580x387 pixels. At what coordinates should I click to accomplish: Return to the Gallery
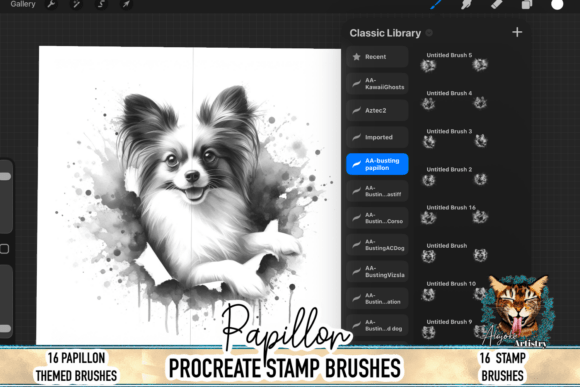[x=23, y=4]
